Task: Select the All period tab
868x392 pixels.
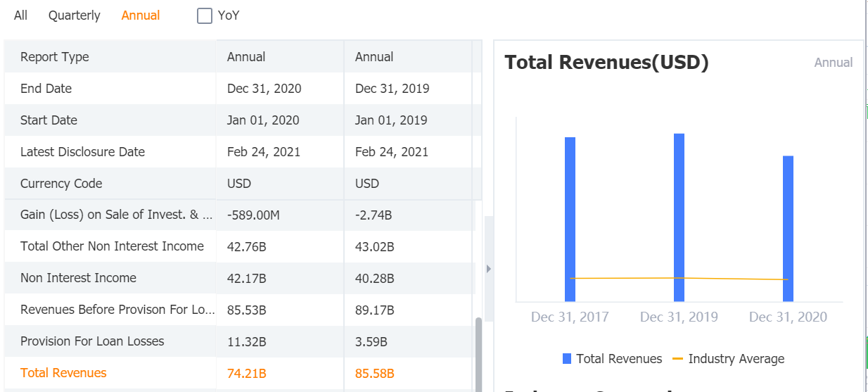Action: [20, 15]
